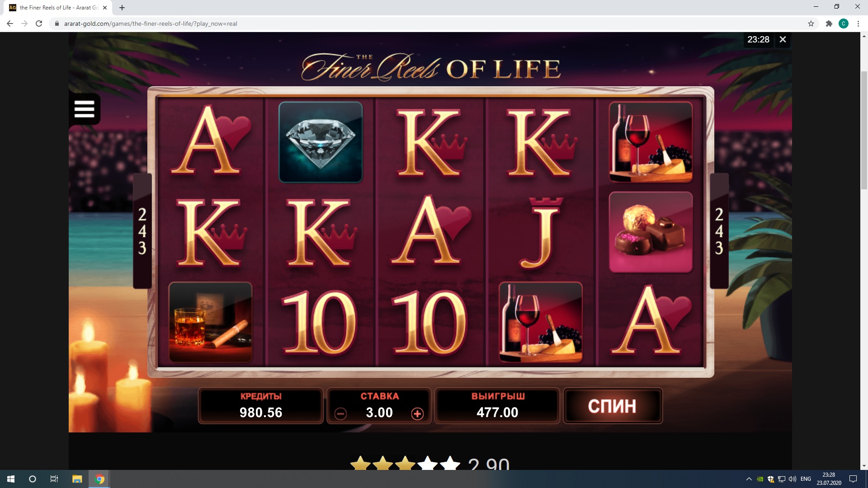The height and width of the screenshot is (488, 868).
Task: Increase the bet with plus icon
Action: coord(417,413)
